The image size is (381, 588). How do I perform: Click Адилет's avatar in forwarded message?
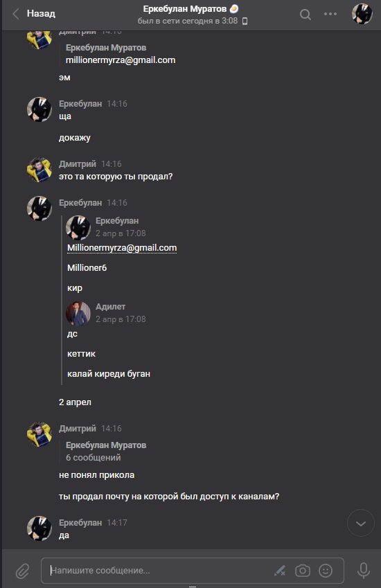point(78,314)
